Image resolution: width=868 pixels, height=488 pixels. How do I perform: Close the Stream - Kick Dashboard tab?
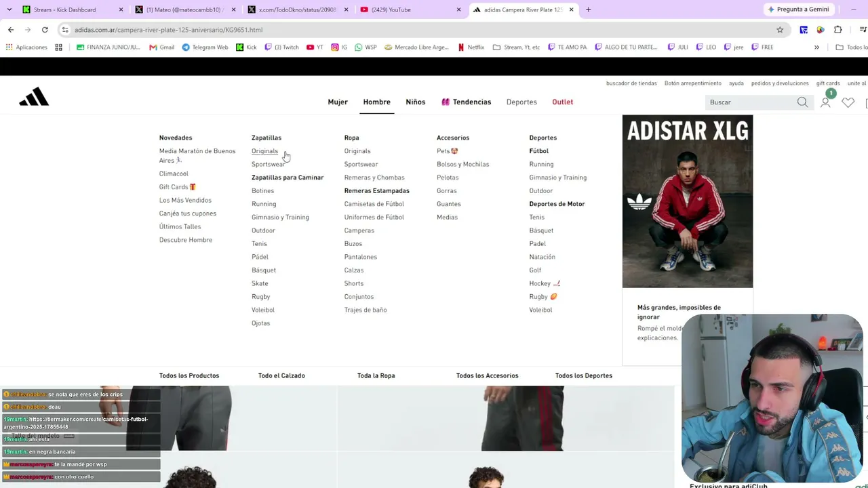121,9
